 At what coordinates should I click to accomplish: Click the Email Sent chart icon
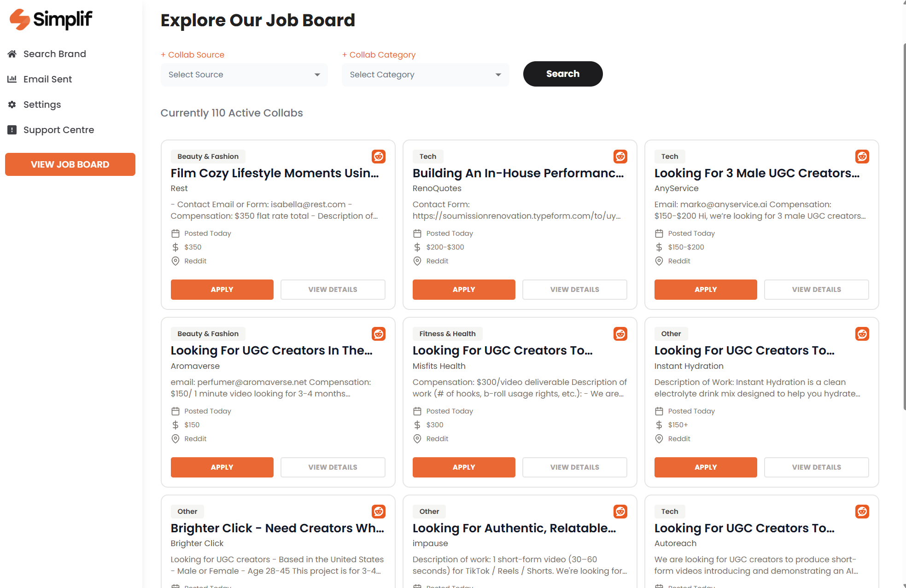coord(12,79)
